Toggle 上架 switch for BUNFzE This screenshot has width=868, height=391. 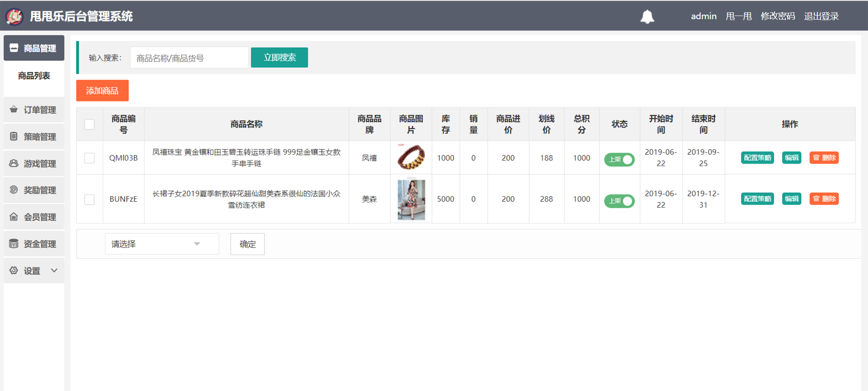pyautogui.click(x=619, y=201)
